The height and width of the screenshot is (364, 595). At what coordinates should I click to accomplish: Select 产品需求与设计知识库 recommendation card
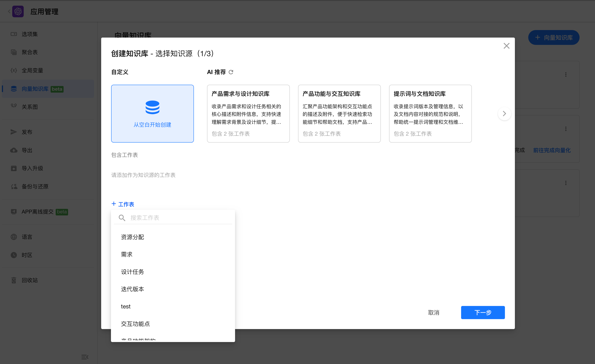coord(248,114)
